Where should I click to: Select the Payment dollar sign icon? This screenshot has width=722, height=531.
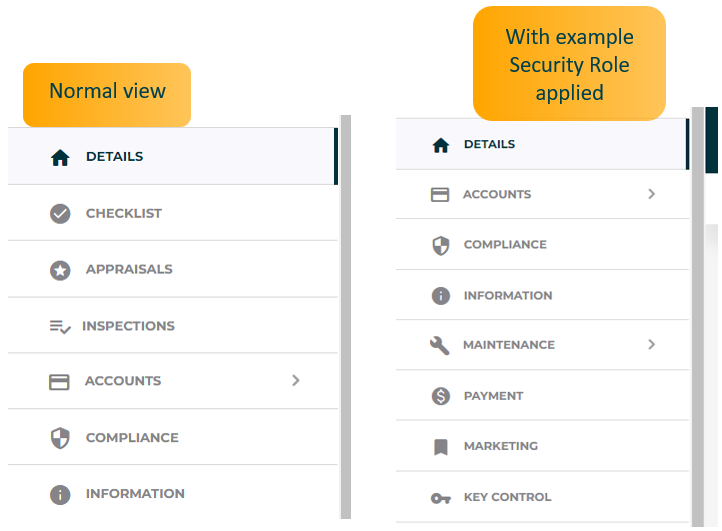[440, 396]
